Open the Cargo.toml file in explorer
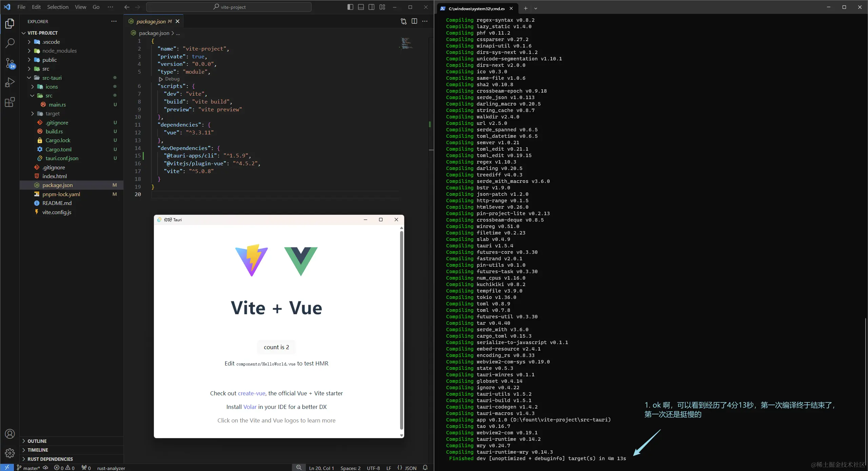 (x=58, y=150)
